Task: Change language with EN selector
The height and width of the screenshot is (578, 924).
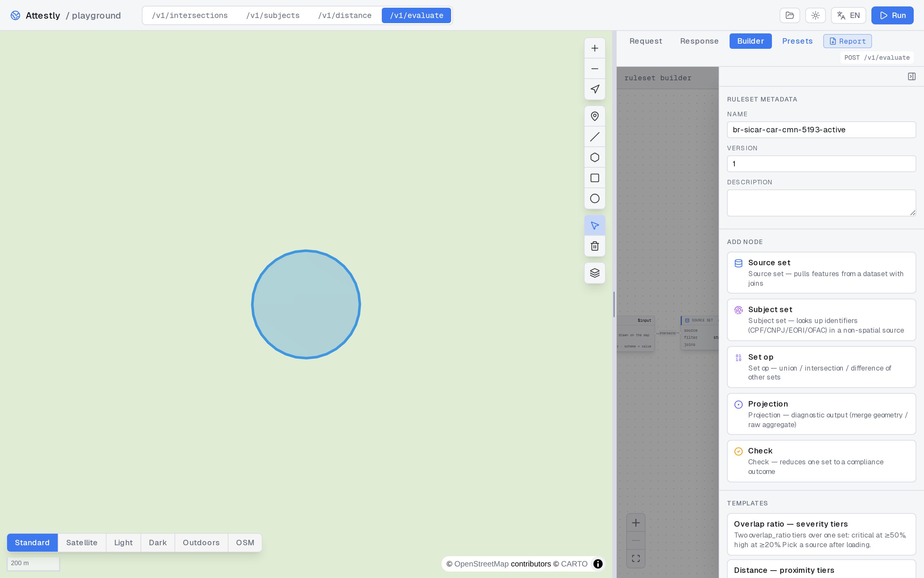Action: [848, 15]
